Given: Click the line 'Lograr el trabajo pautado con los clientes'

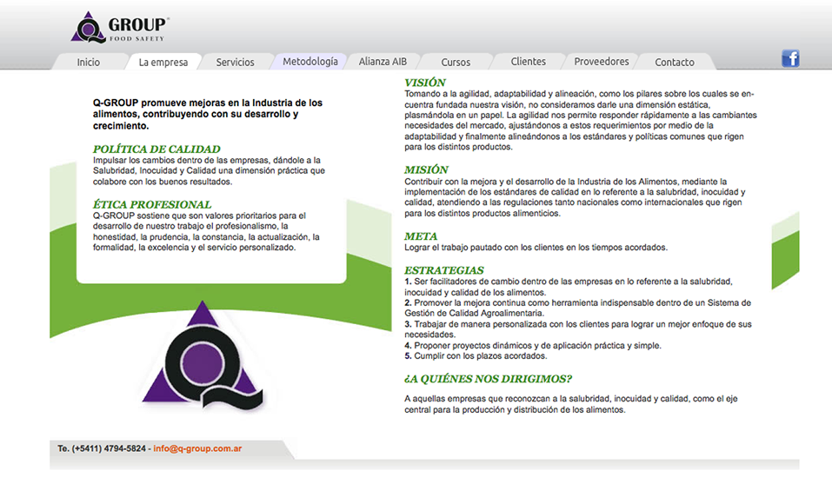Looking at the screenshot, I should [x=536, y=248].
